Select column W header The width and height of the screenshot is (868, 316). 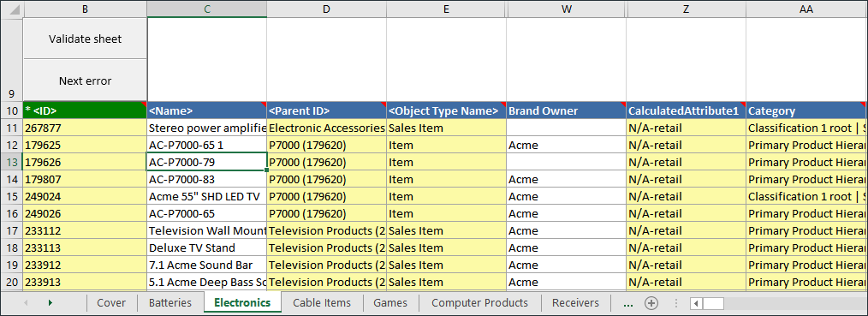point(566,9)
